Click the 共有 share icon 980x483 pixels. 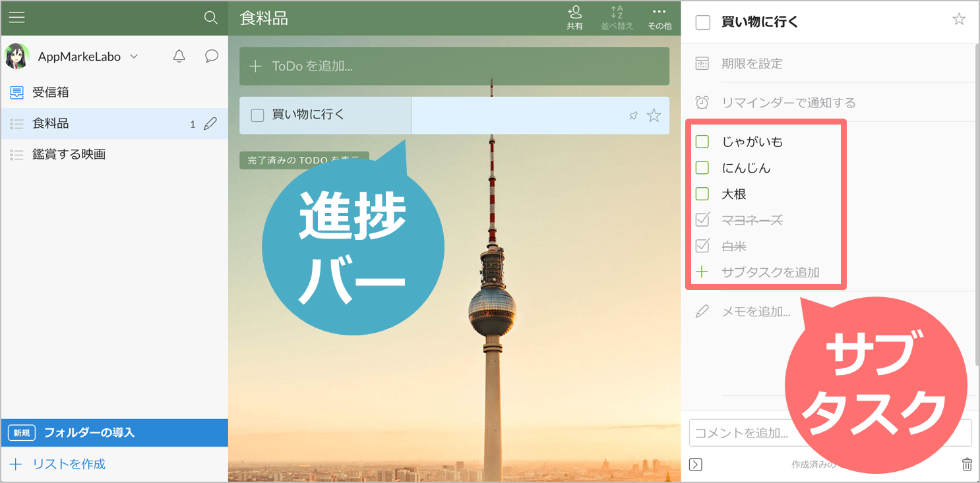point(574,18)
